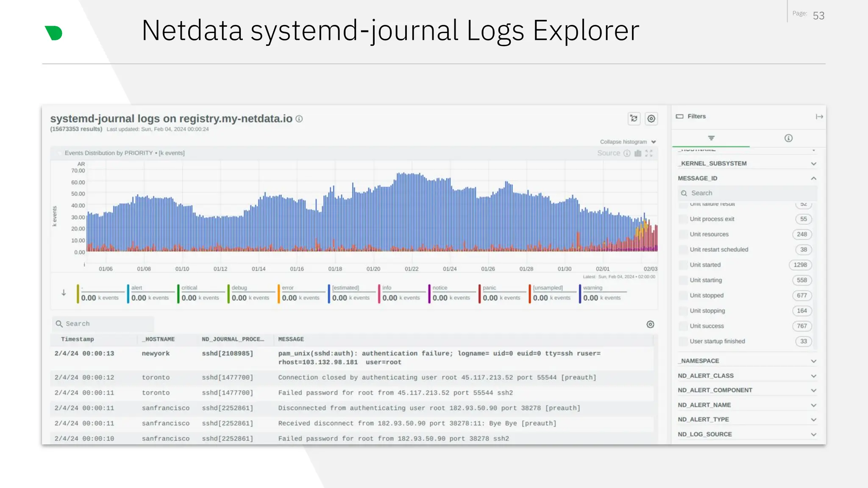
Task: Click the Source button on histogram
Action: [x=608, y=153]
